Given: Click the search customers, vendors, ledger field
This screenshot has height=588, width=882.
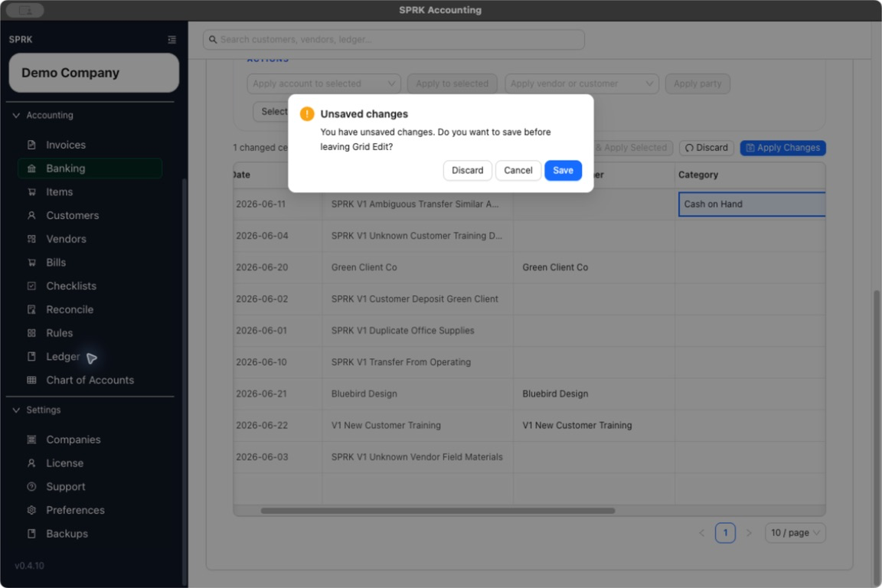Looking at the screenshot, I should [394, 39].
